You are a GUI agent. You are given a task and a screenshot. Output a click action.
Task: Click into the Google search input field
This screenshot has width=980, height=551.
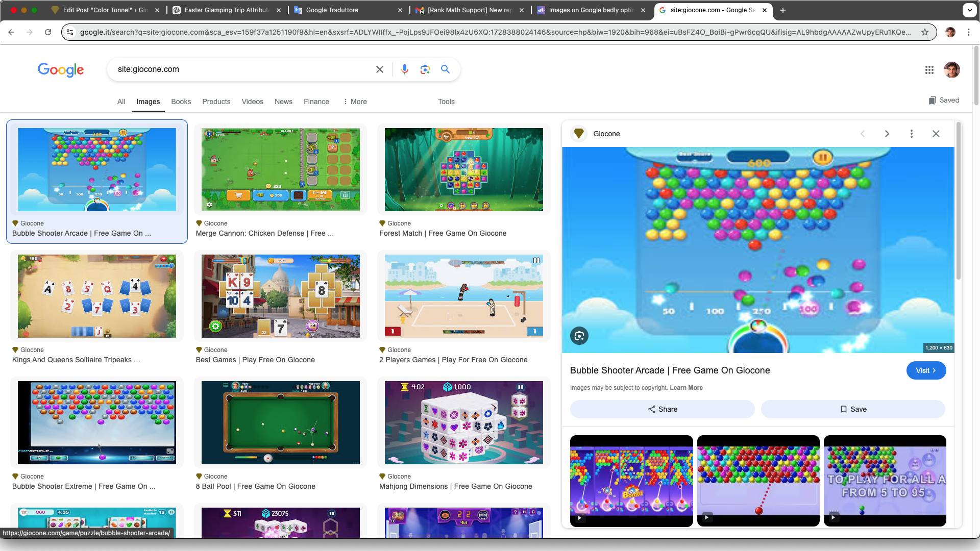point(245,69)
